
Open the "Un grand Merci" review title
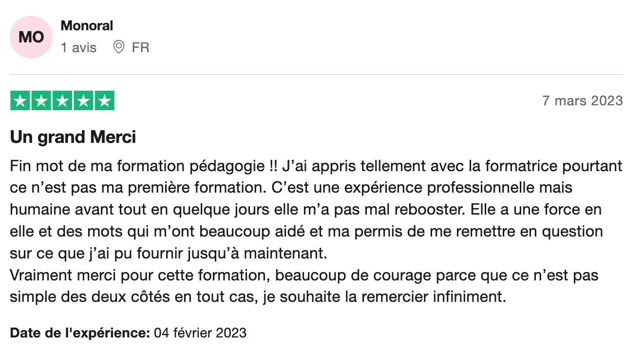point(73,138)
